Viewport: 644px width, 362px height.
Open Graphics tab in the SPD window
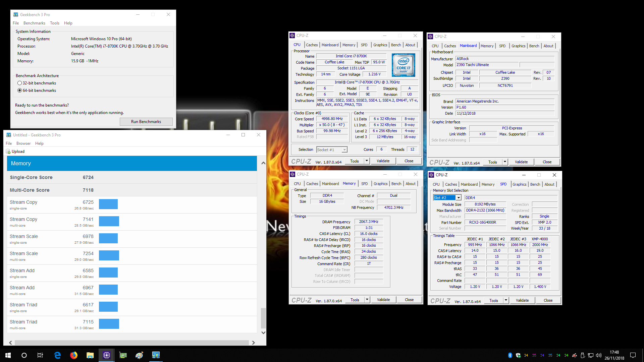[x=519, y=184]
